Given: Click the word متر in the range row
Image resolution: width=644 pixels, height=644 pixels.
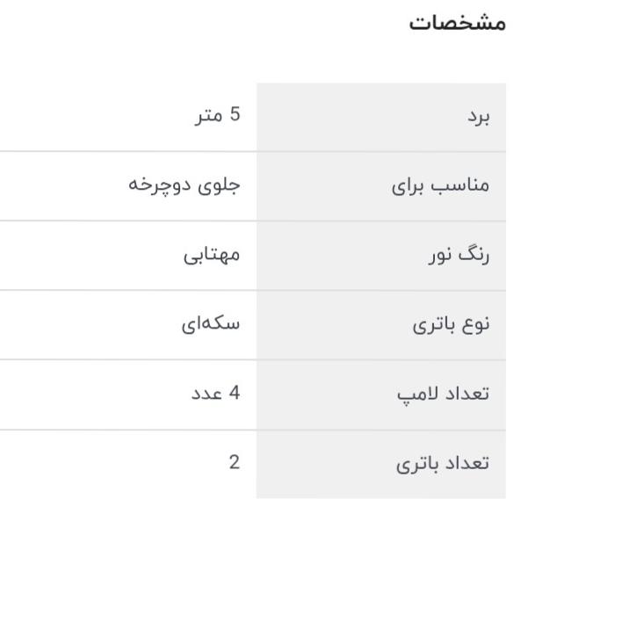Looking at the screenshot, I should pyautogui.click(x=209, y=115).
